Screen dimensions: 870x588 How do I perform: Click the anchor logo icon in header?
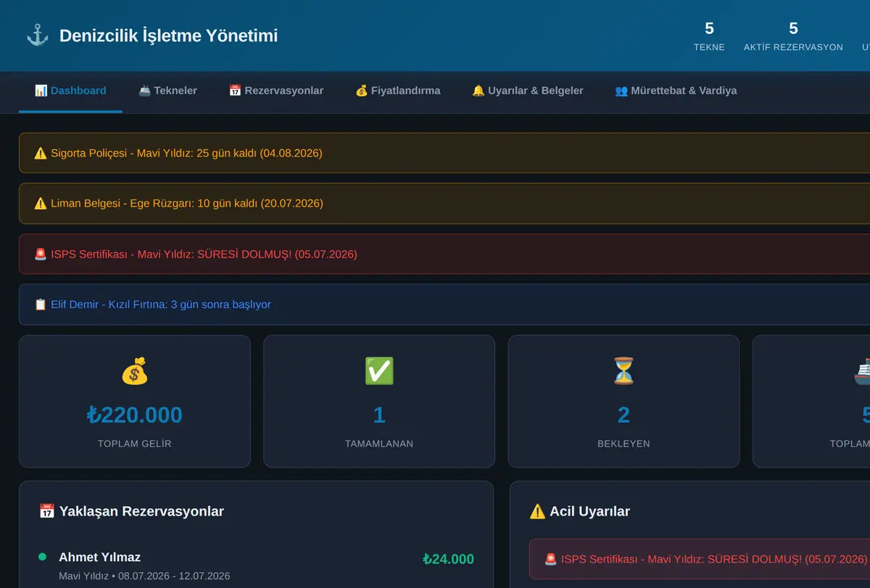tap(37, 35)
